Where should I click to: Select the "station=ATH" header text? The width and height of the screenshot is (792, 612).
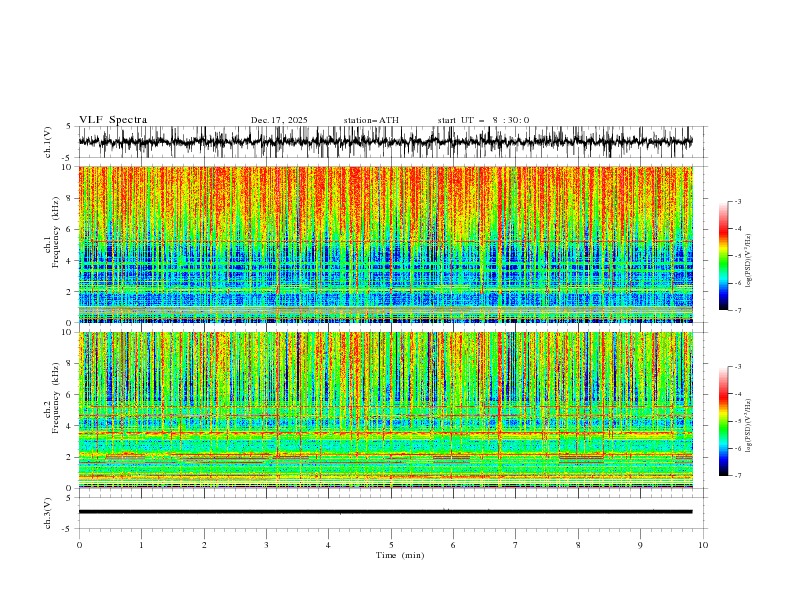point(371,120)
